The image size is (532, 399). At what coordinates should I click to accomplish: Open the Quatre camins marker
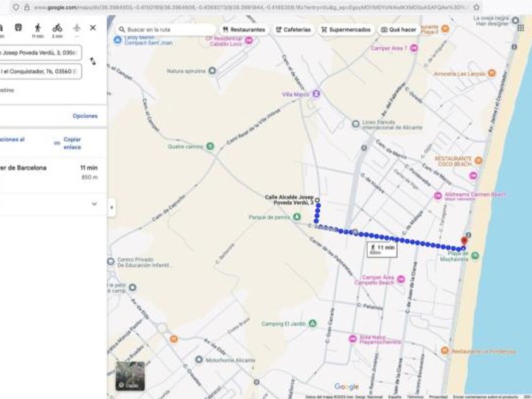click(x=210, y=146)
